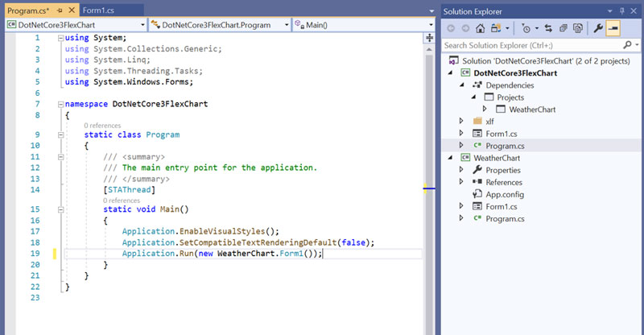Image resolution: width=644 pixels, height=335 pixels.
Task: Open the Solution Explorer window position dropdown
Action: pos(610,11)
